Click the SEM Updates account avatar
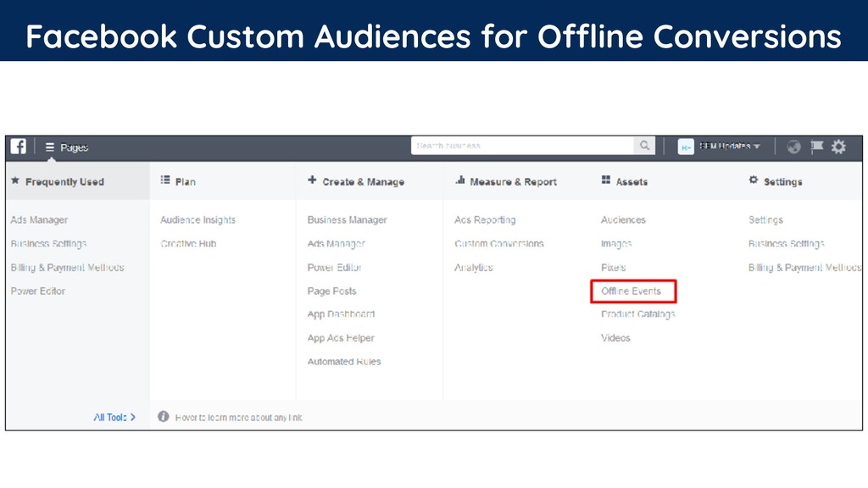This screenshot has height=488, width=868. pos(686,147)
